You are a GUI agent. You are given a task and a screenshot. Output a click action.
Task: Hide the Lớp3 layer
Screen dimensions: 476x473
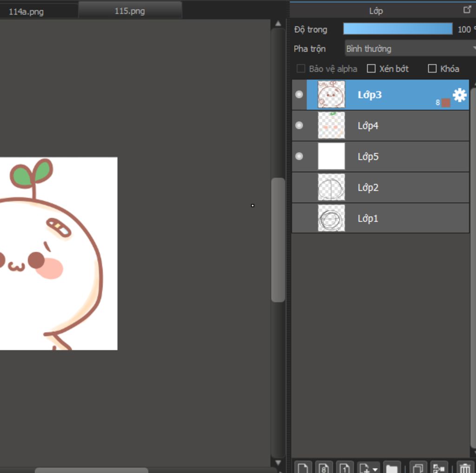[299, 94]
